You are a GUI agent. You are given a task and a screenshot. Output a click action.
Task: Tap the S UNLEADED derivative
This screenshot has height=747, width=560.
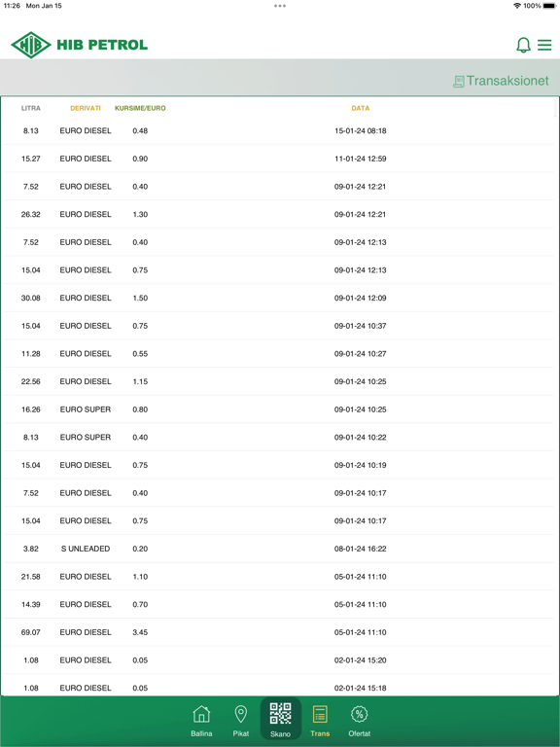click(86, 549)
